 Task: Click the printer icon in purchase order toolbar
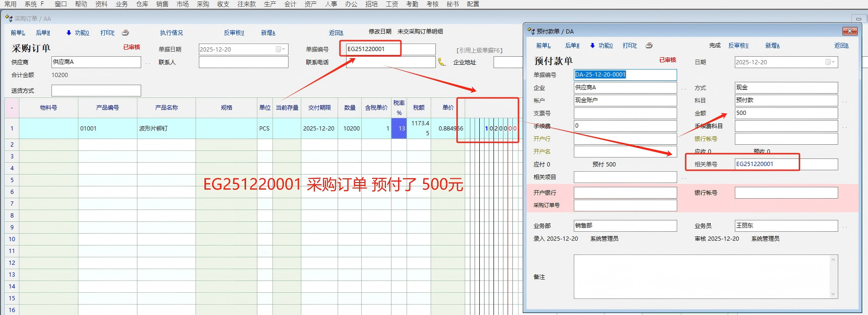pos(125,33)
